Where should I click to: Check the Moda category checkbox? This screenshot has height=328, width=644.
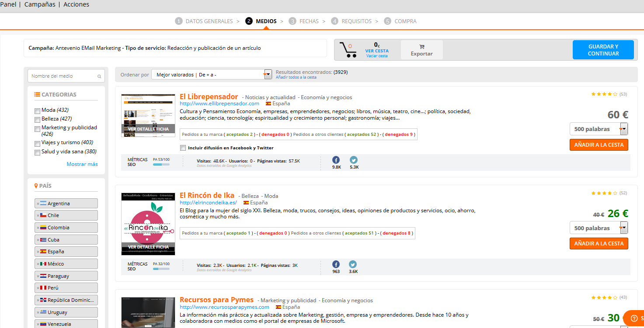click(x=37, y=110)
